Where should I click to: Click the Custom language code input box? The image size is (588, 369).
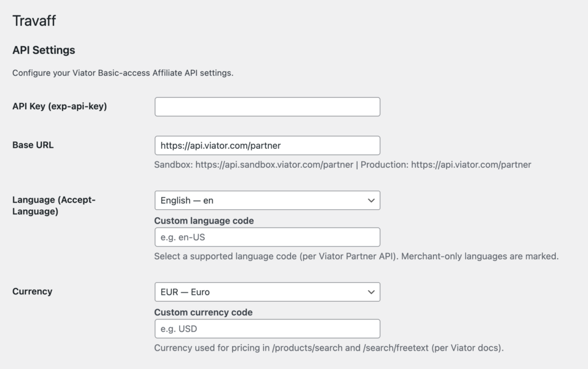pyautogui.click(x=267, y=237)
